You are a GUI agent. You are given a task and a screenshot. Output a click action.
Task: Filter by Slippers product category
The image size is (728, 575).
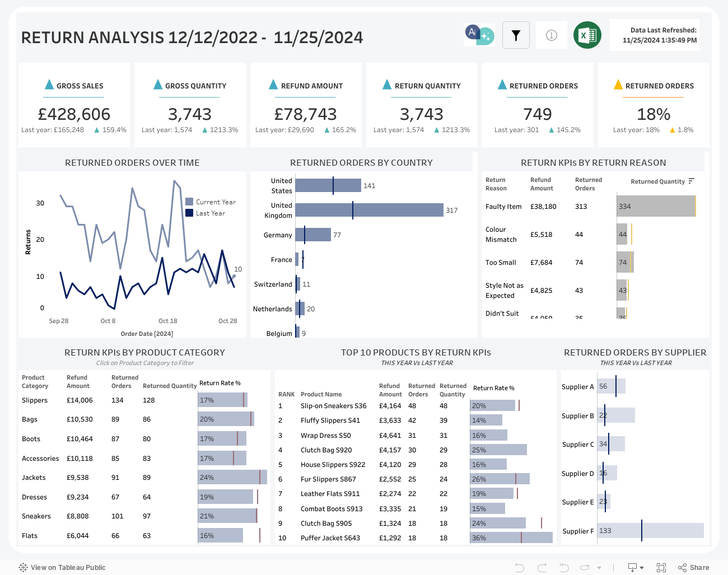click(x=35, y=400)
